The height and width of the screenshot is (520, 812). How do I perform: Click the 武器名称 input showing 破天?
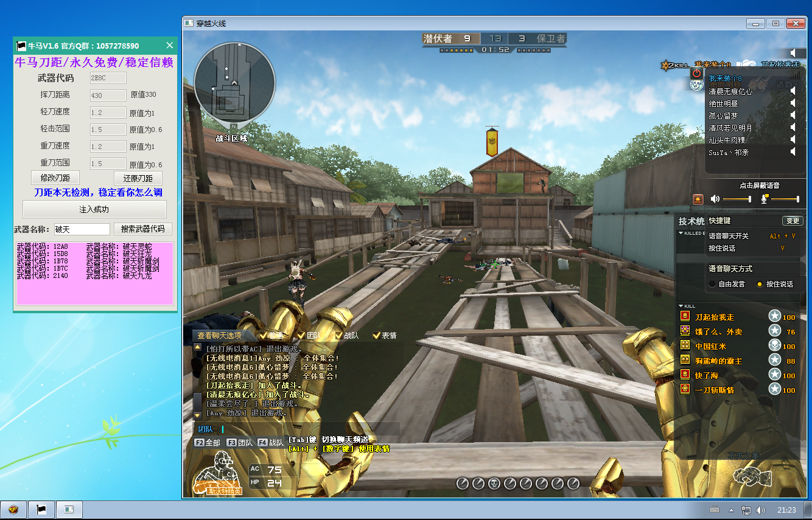pos(82,229)
